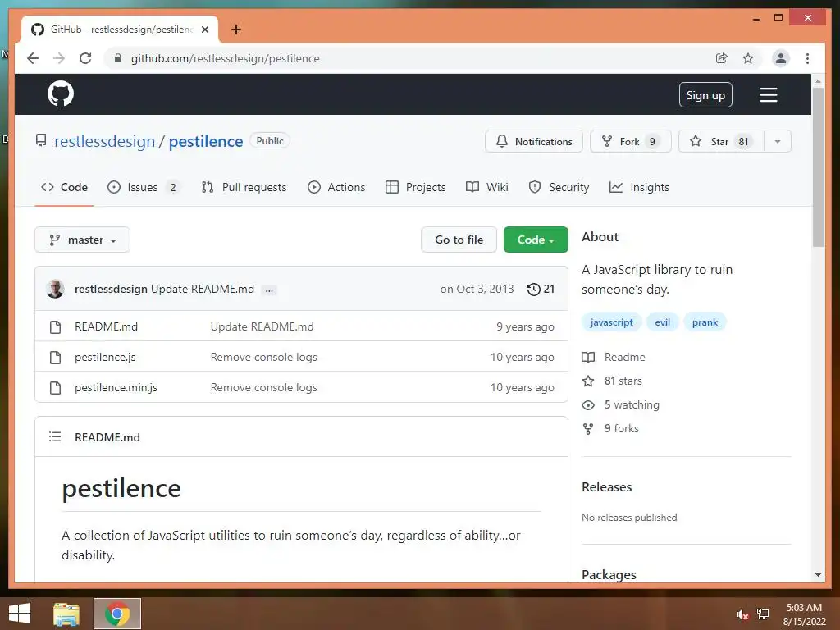Click the 'on Oct 3, 2013' commit date

pos(477,290)
